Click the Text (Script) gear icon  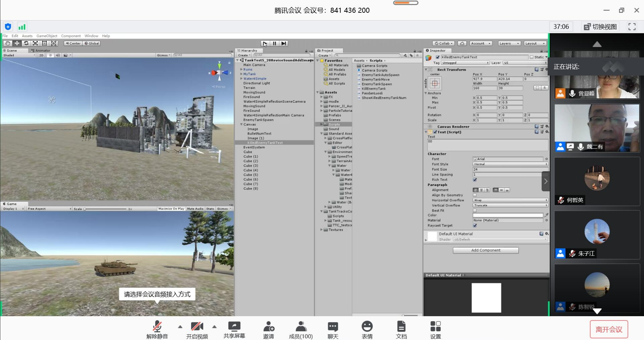coord(547,132)
